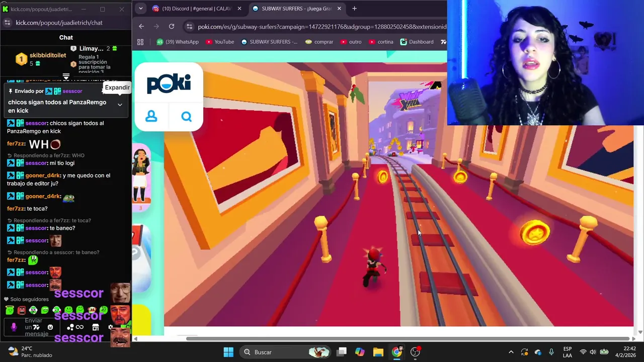Open the YouTube bookmark
Image resolution: width=644 pixels, height=362 pixels.
tap(219, 42)
